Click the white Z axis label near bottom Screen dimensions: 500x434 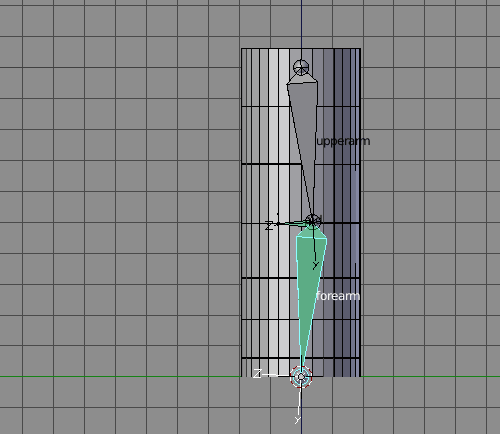click(x=257, y=374)
